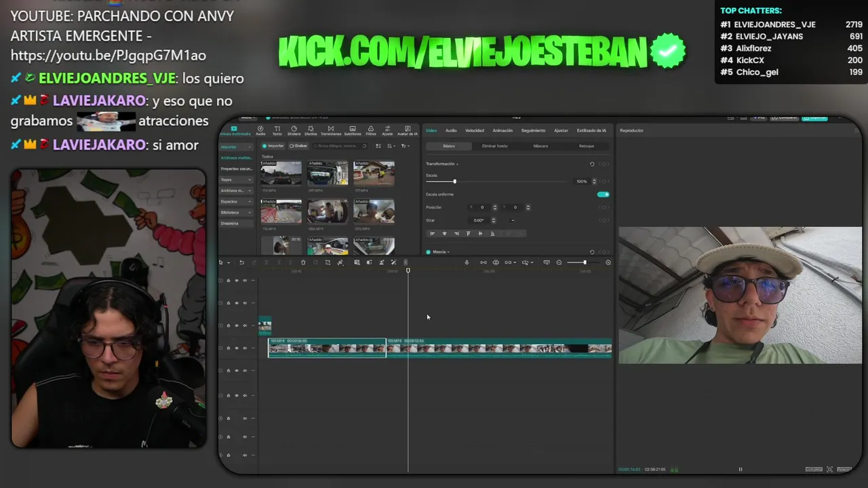Mute the main video track speaker icon
The image size is (868, 488).
pyautogui.click(x=244, y=348)
